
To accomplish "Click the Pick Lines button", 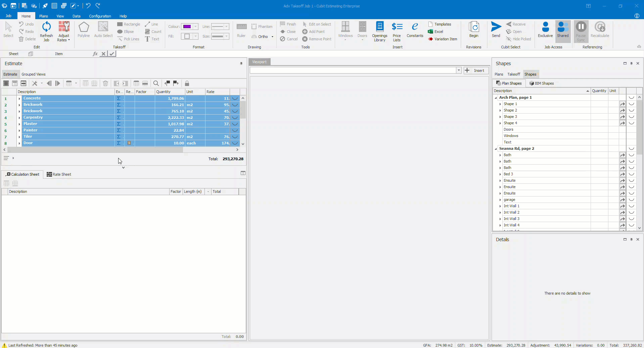I will pos(128,39).
